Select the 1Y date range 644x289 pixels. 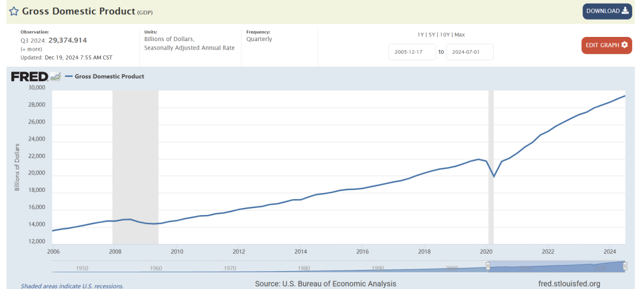pyautogui.click(x=420, y=35)
